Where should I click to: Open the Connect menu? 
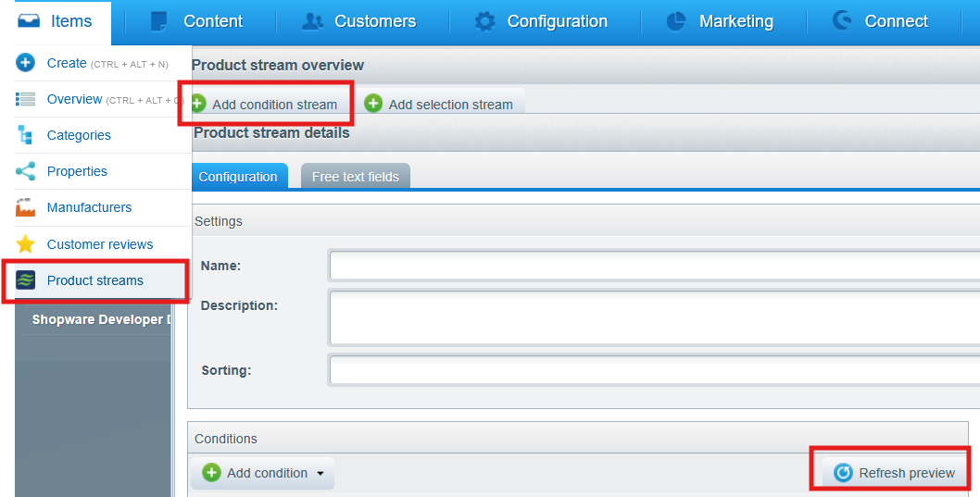pyautogui.click(x=880, y=21)
